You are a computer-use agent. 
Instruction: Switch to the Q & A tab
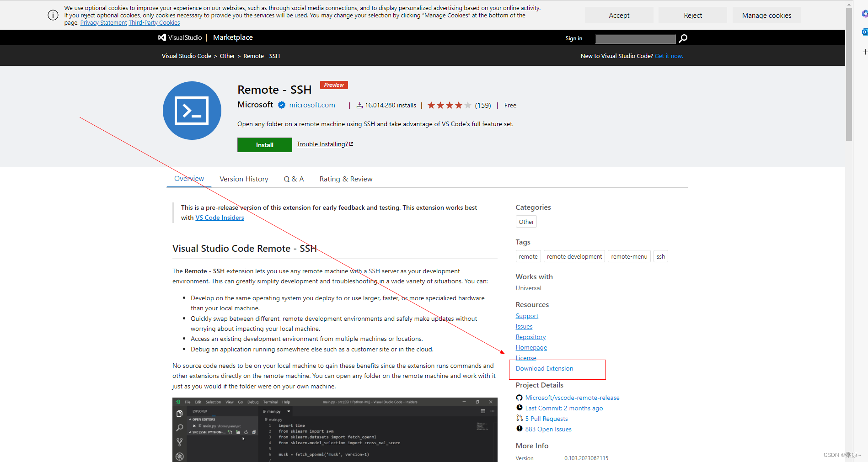[x=294, y=179]
